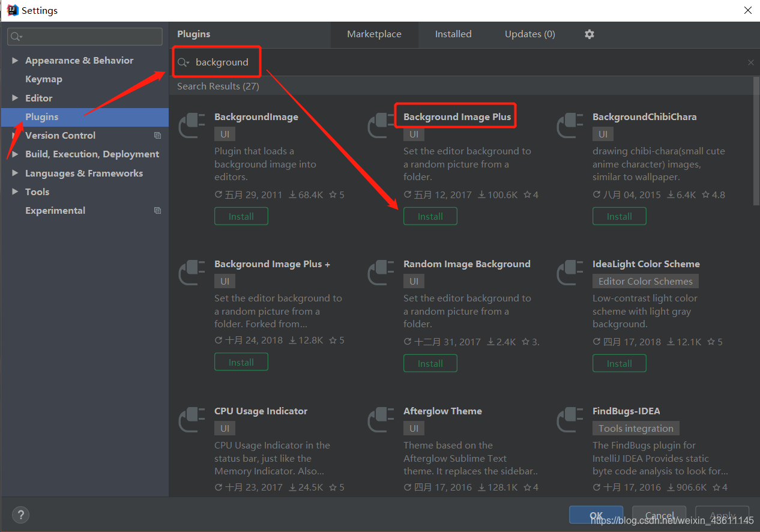
Task: Expand the Tools settings node
Action: 15,192
